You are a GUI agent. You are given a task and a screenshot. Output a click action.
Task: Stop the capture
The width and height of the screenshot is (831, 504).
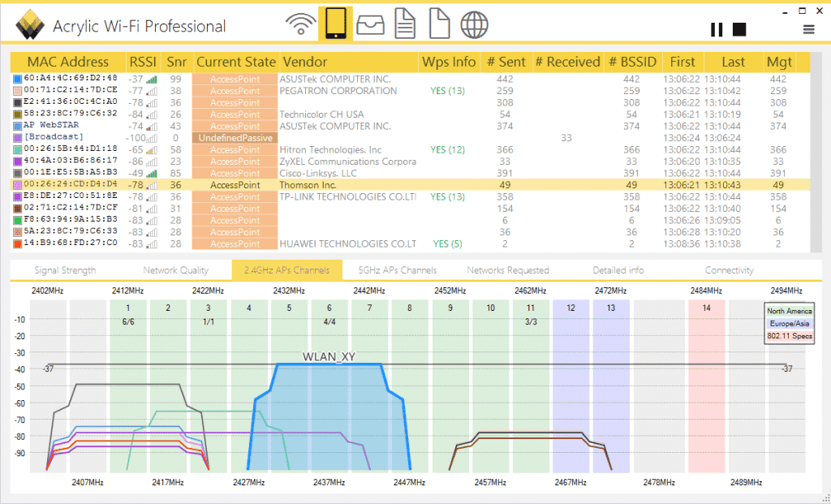coord(739,30)
